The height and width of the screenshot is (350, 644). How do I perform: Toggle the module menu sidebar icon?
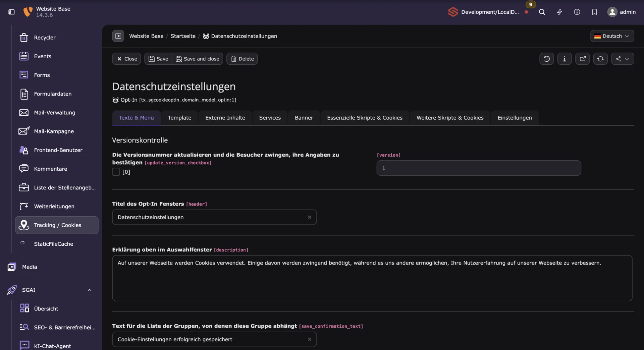pyautogui.click(x=11, y=12)
